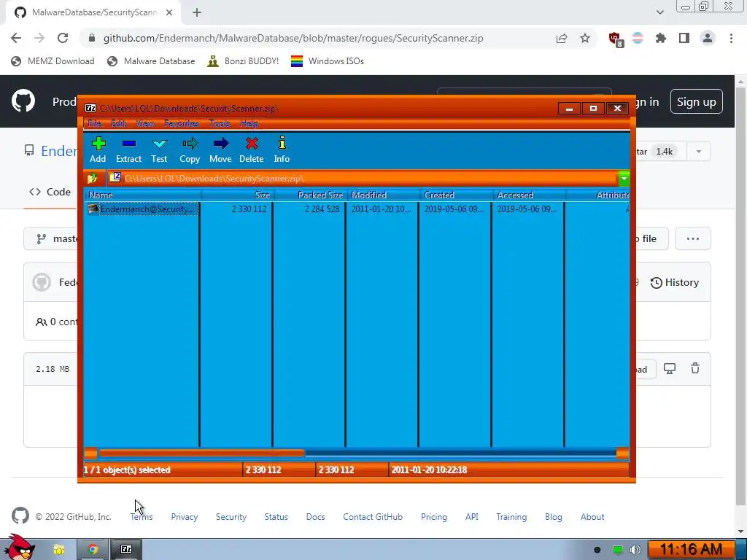This screenshot has width=747, height=560.
Task: Open the 7-Zip File menu
Action: coord(94,123)
